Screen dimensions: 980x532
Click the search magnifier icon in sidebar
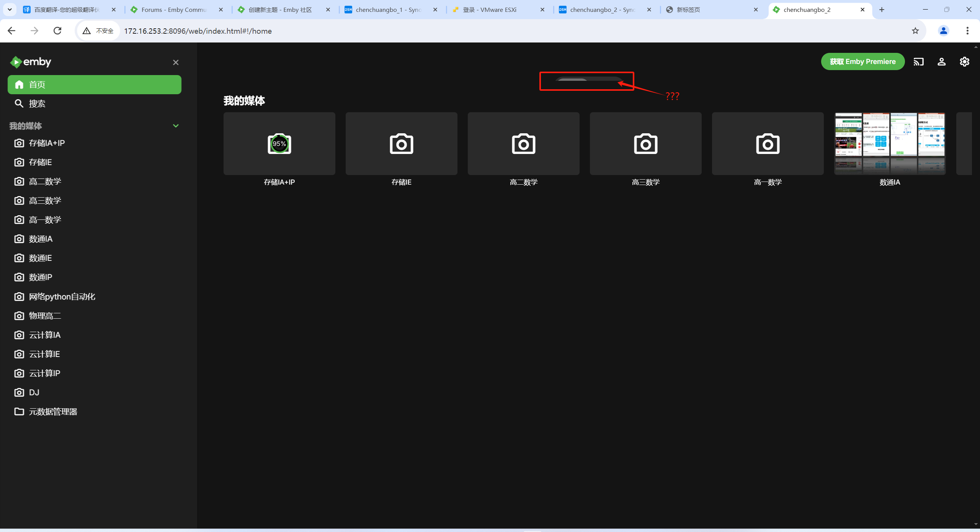(19, 103)
